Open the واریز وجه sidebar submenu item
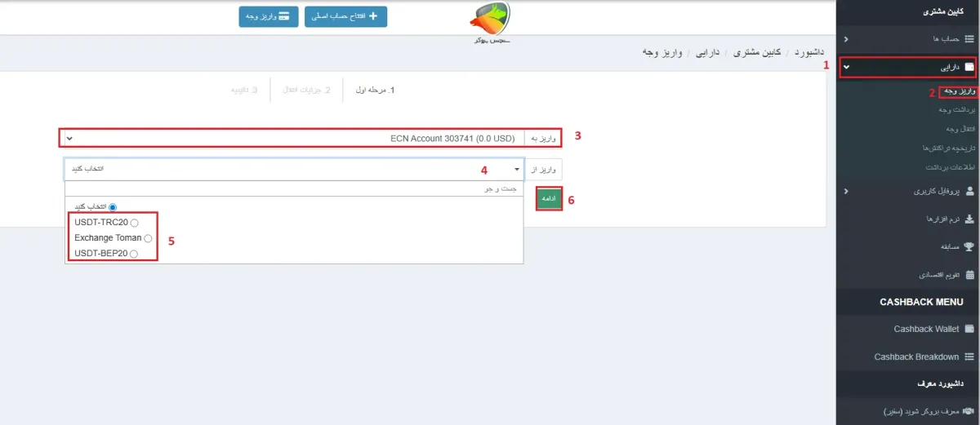This screenshot has height=425, width=980. point(958,92)
